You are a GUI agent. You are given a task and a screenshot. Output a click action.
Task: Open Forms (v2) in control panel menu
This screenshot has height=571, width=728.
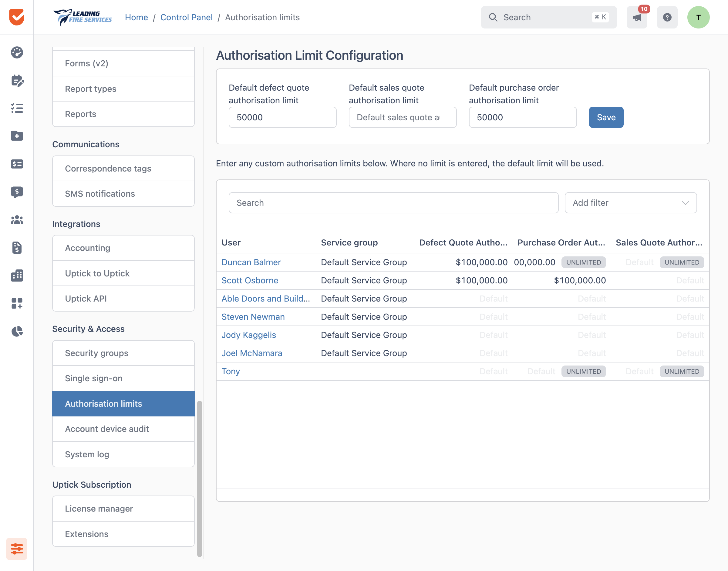pyautogui.click(x=123, y=63)
